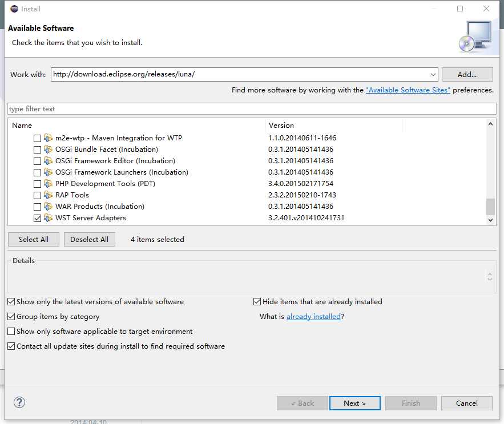Check the OSGi Framework Editor (Incubation) box
The width and height of the screenshot is (504, 424).
(x=37, y=161)
